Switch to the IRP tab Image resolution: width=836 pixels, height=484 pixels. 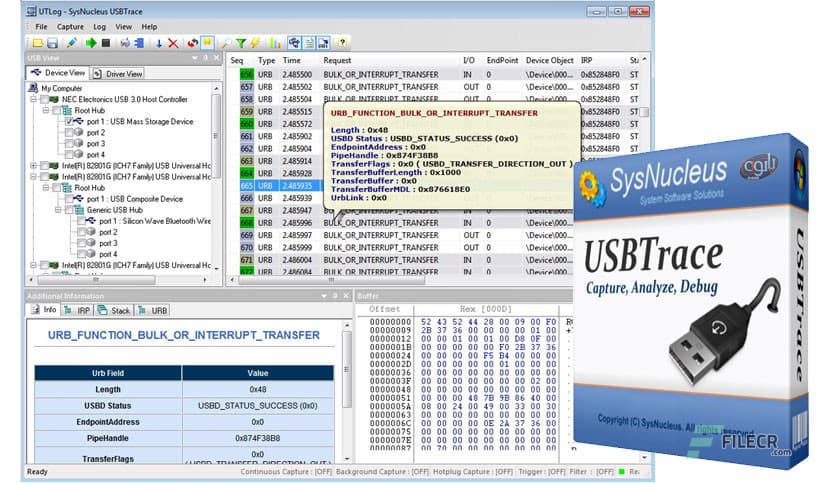point(77,310)
